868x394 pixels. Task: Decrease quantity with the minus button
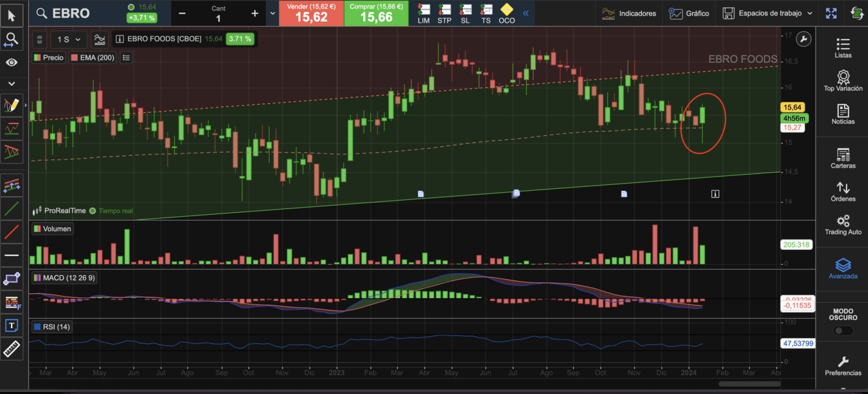pos(182,13)
